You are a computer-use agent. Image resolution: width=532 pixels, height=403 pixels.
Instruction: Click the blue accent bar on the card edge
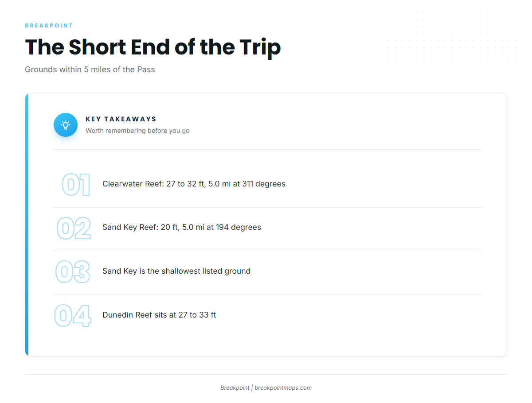(27, 225)
